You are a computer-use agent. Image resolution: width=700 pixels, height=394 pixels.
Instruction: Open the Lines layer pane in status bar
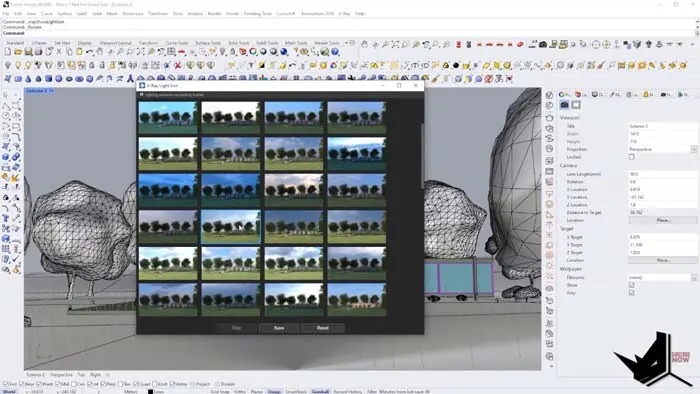159,392
